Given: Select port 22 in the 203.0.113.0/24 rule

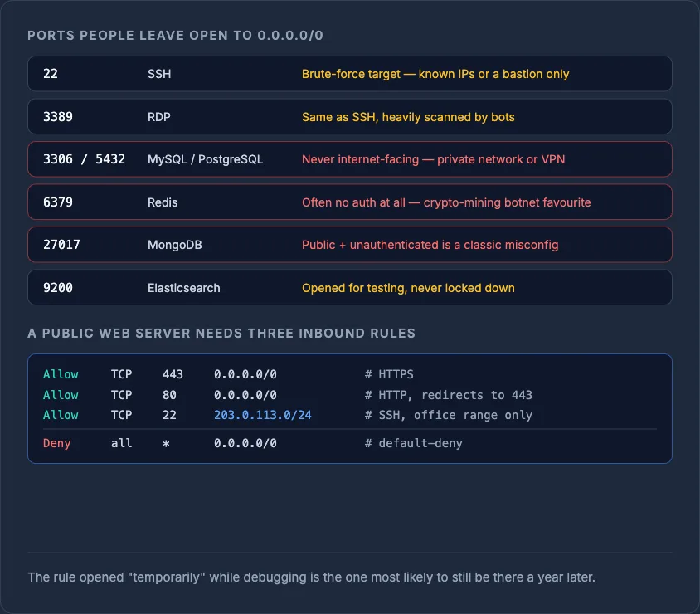Looking at the screenshot, I should pos(169,416).
